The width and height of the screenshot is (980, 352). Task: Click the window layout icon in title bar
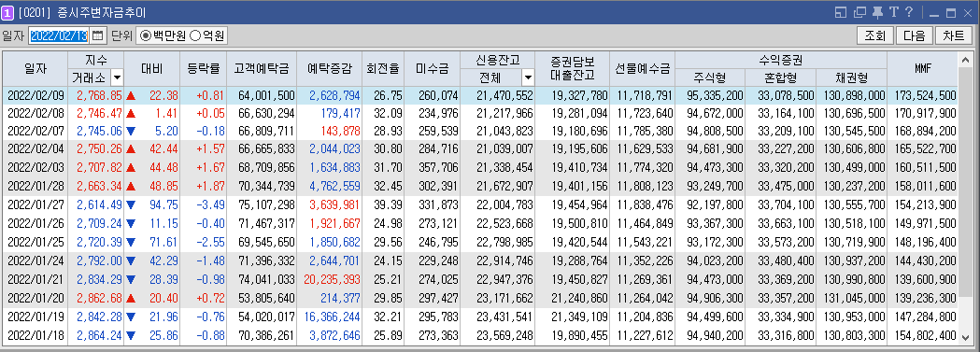[841, 12]
